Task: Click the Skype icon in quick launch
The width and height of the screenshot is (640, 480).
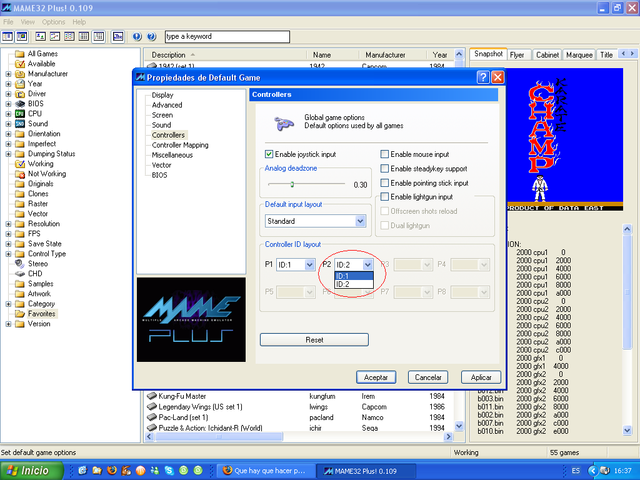Action: [169, 470]
